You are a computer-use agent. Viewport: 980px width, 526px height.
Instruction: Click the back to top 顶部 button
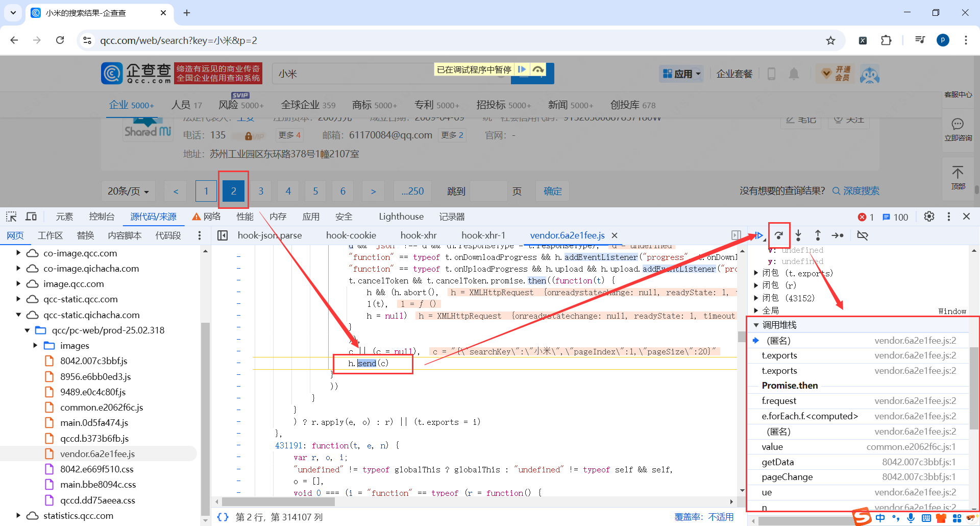(958, 178)
